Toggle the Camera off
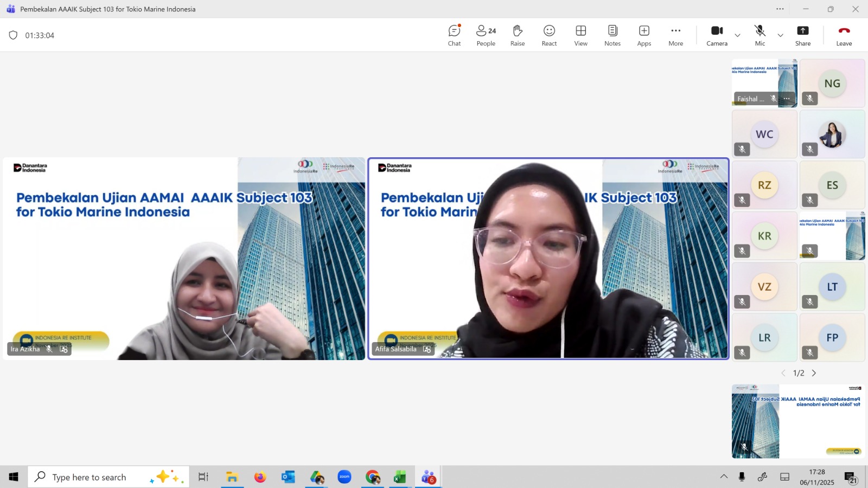868x488 pixels. (717, 35)
